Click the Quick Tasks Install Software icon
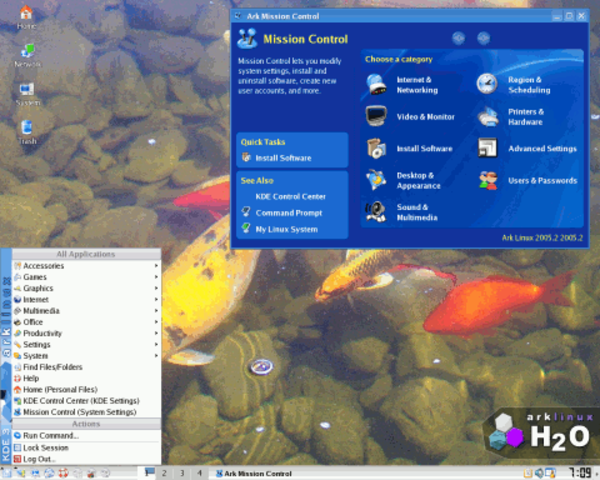The height and width of the screenshot is (480, 600). [246, 157]
